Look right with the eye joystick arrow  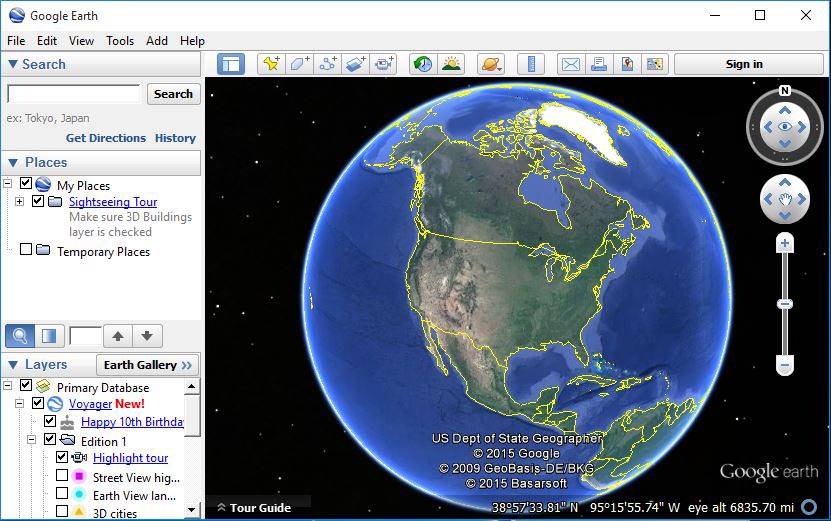click(802, 127)
